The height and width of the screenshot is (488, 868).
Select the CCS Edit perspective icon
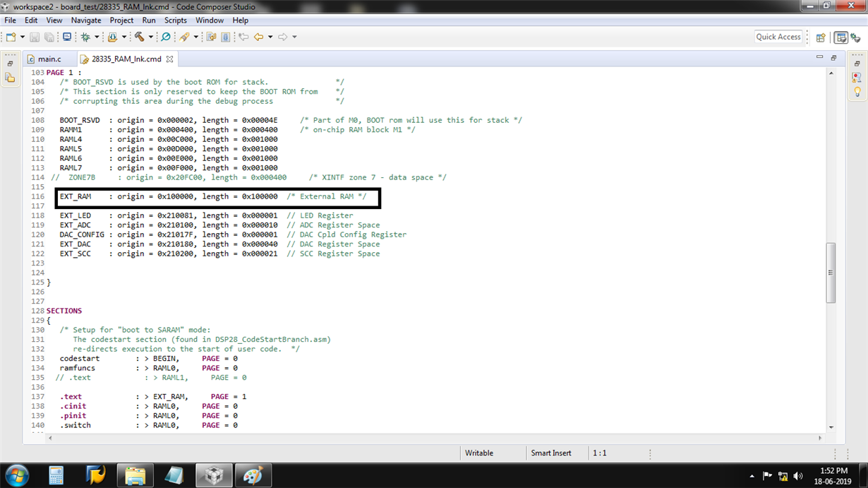point(840,37)
